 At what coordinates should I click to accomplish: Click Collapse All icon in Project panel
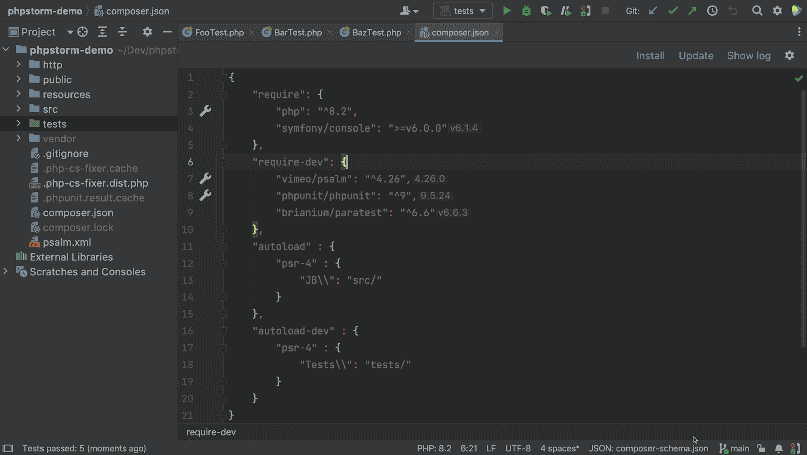pos(122,32)
